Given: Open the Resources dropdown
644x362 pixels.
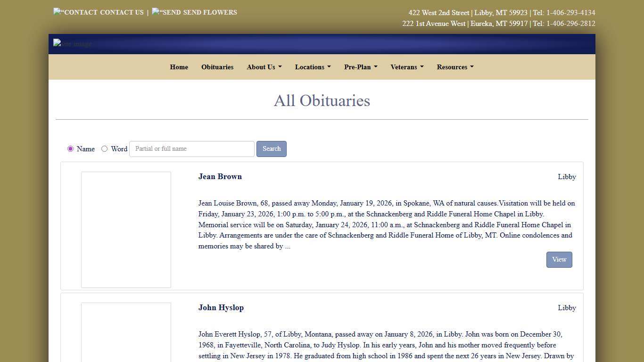Looking at the screenshot, I should 454,67.
